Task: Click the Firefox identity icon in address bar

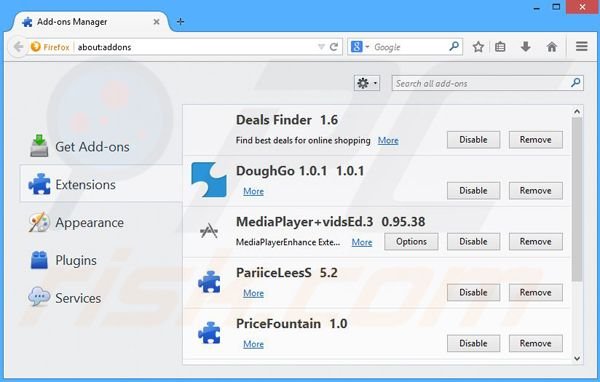Action: 36,47
